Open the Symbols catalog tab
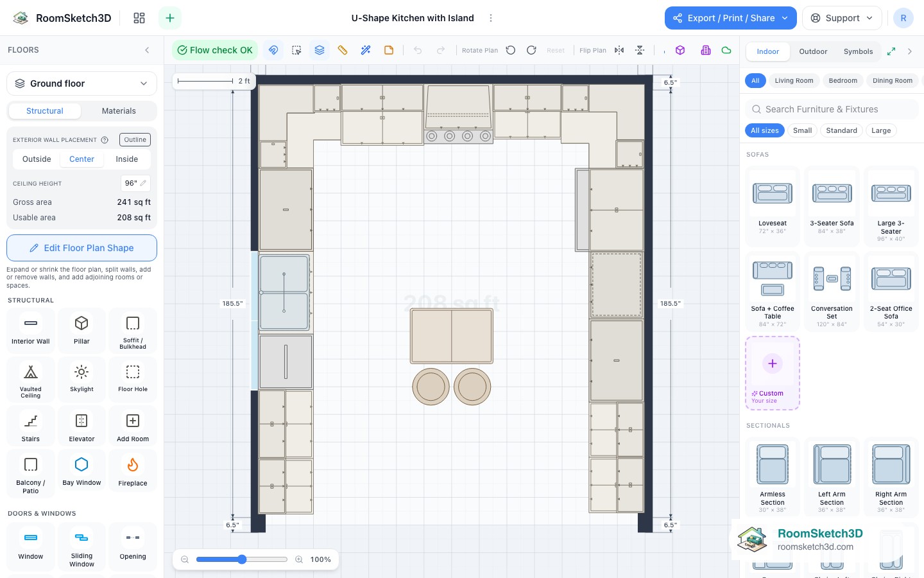Viewport: 924px width, 578px height. pyautogui.click(x=859, y=51)
